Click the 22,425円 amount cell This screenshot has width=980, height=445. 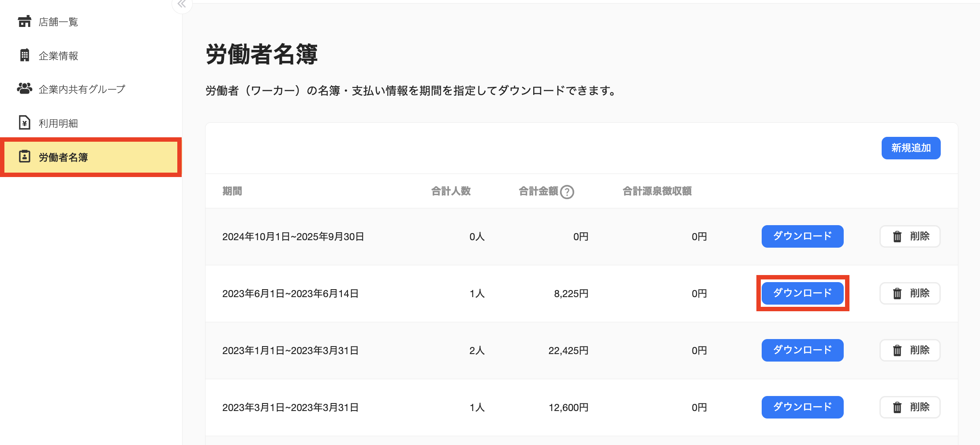(x=569, y=351)
